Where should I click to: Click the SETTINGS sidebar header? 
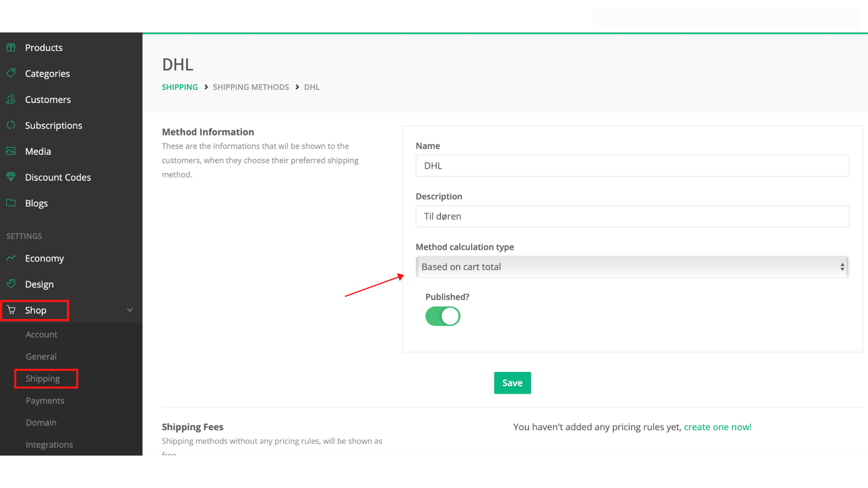tap(24, 236)
